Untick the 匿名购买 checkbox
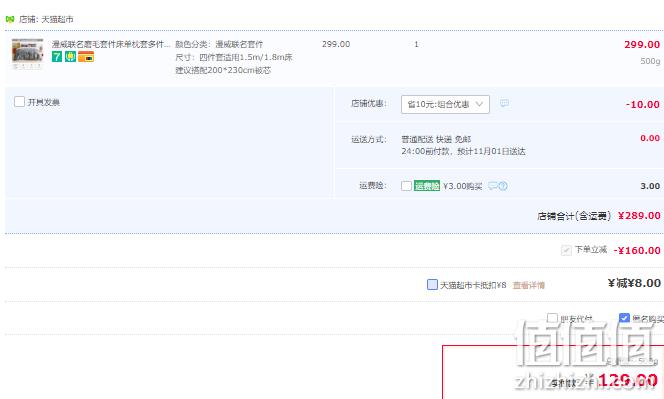This screenshot has height=399, width=664. [624, 318]
